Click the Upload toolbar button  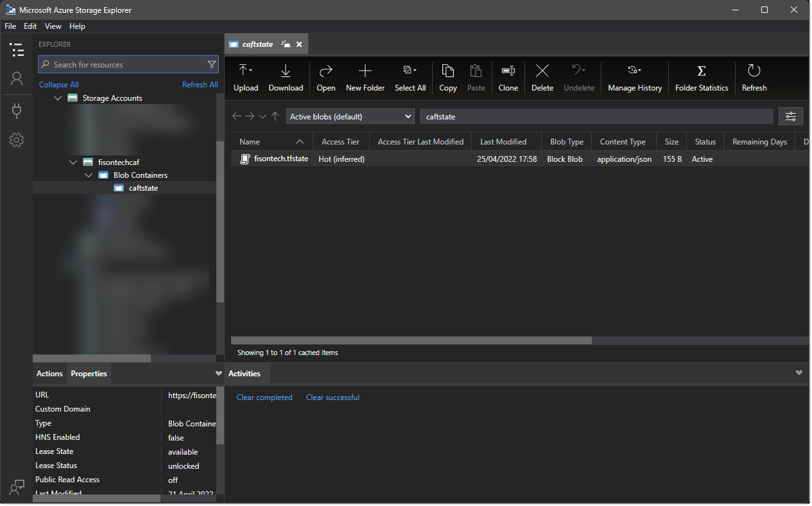click(246, 78)
